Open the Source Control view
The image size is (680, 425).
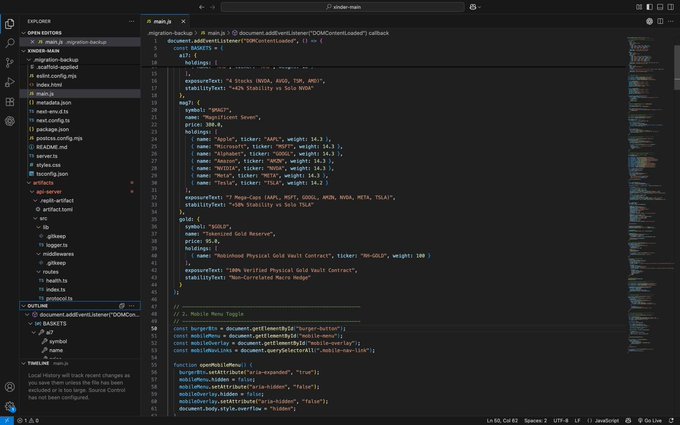[10, 62]
